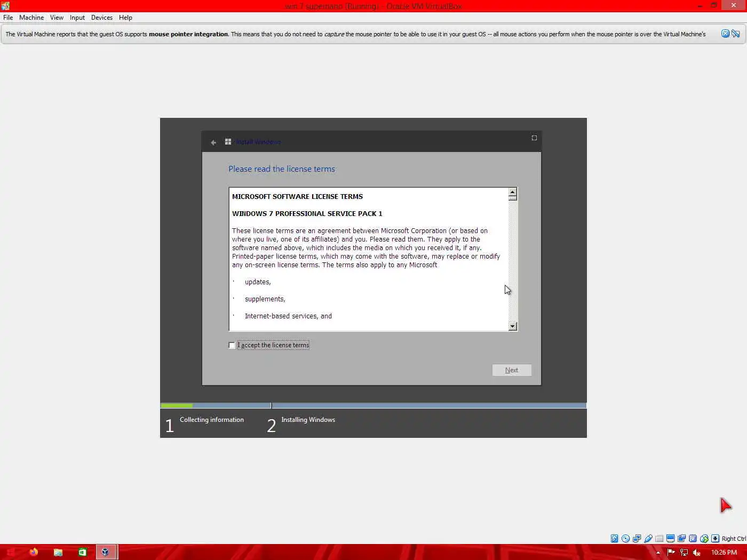Click the license scrollbar thumb
The height and width of the screenshot is (560, 747).
[x=513, y=198]
